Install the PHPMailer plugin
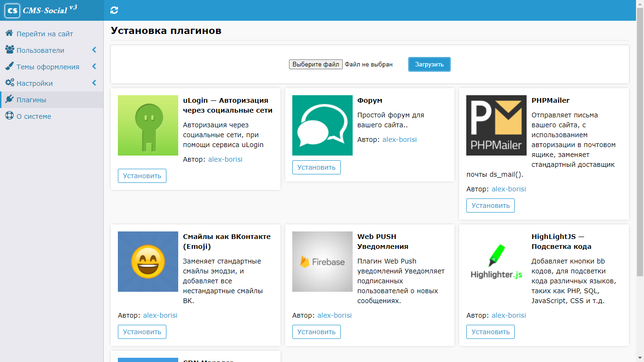The image size is (644, 362). 490,206
